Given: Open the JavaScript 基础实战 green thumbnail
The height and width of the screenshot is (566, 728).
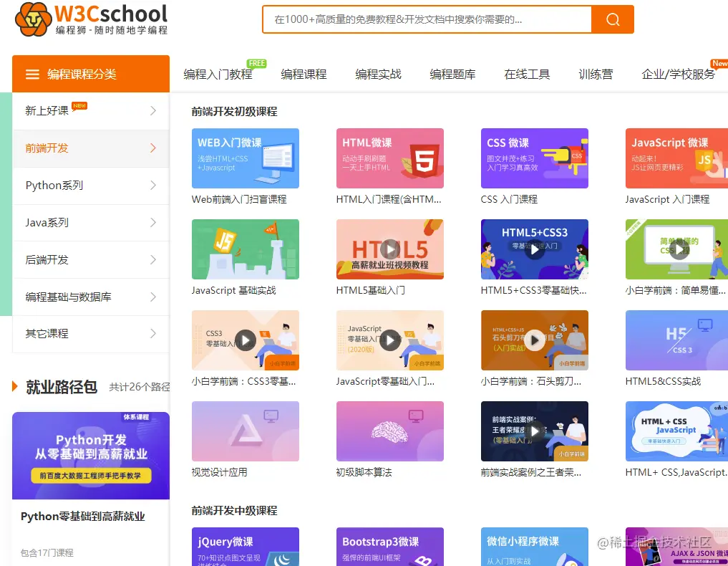Looking at the screenshot, I should (x=245, y=249).
